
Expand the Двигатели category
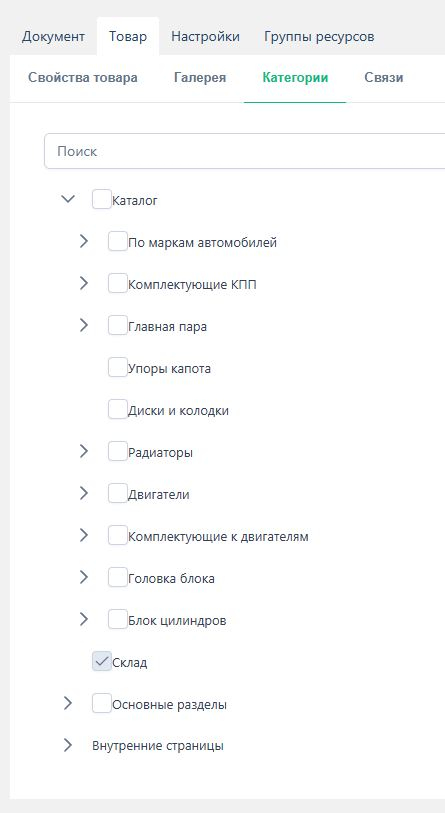[x=84, y=494]
